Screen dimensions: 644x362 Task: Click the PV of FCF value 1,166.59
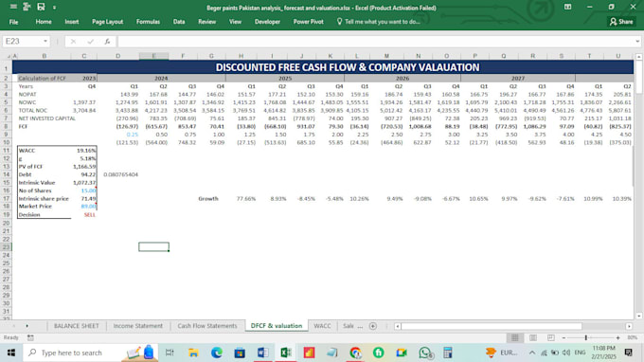pos(83,167)
